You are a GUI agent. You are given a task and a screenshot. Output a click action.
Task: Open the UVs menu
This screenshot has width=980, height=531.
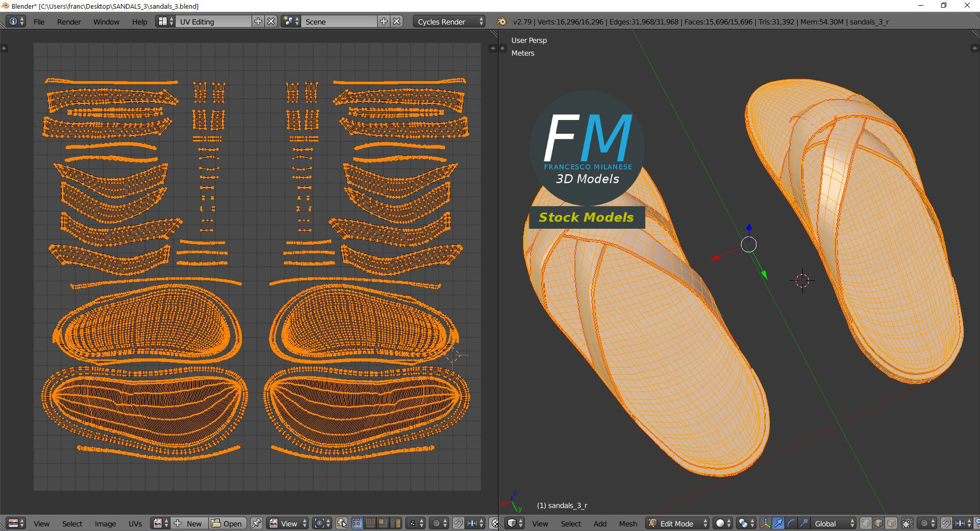tap(135, 523)
